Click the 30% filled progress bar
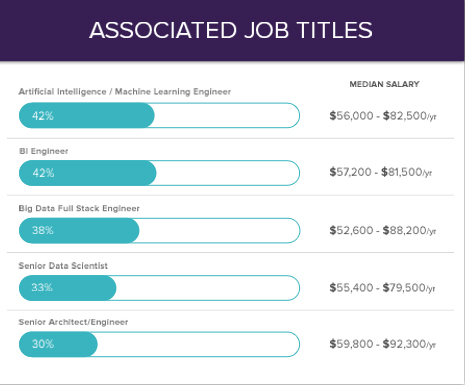The width and height of the screenshot is (465, 385). point(58,344)
